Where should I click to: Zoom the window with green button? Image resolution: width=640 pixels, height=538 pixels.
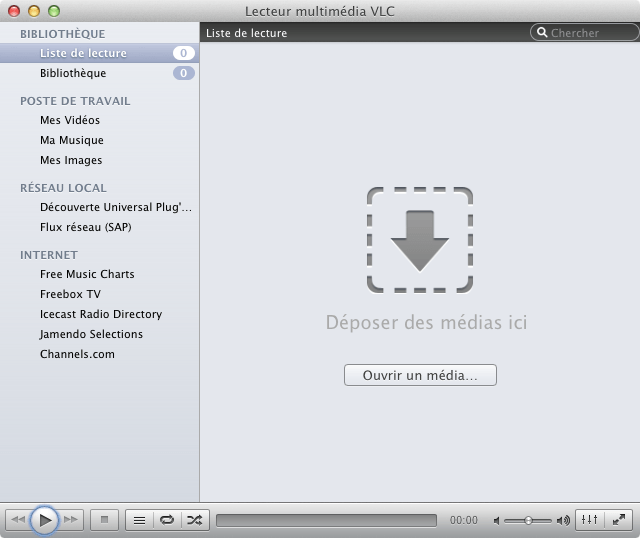[54, 11]
